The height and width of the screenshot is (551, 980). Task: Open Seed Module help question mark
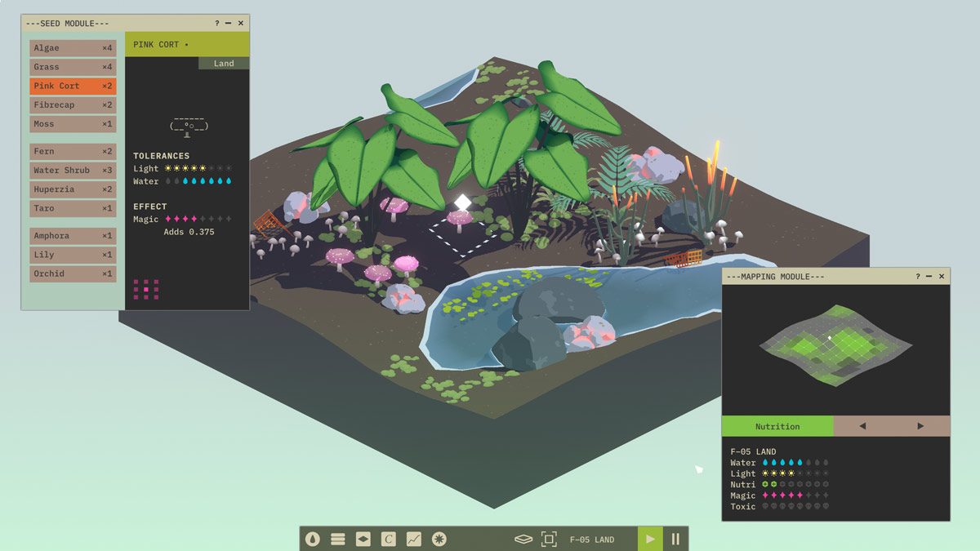pyautogui.click(x=216, y=24)
